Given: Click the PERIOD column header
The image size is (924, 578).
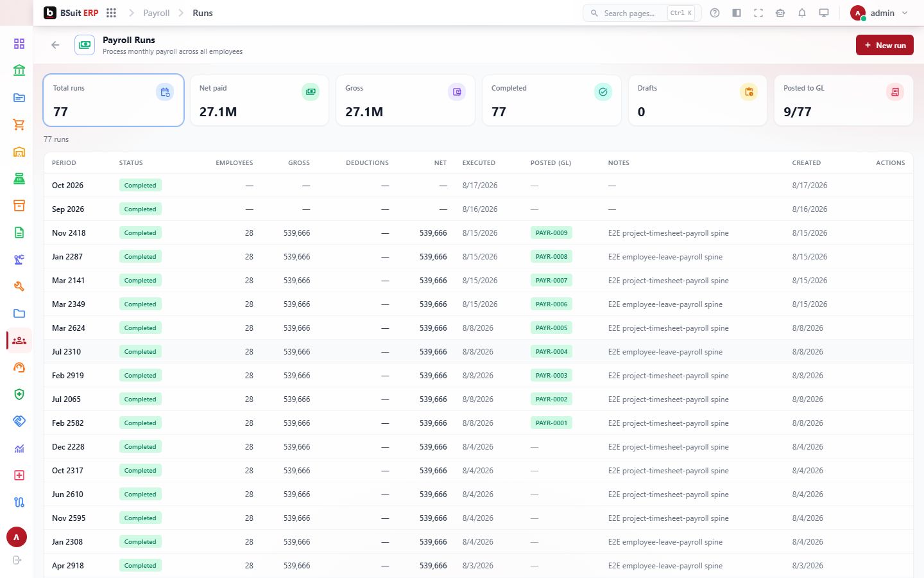Looking at the screenshot, I should [x=64, y=163].
